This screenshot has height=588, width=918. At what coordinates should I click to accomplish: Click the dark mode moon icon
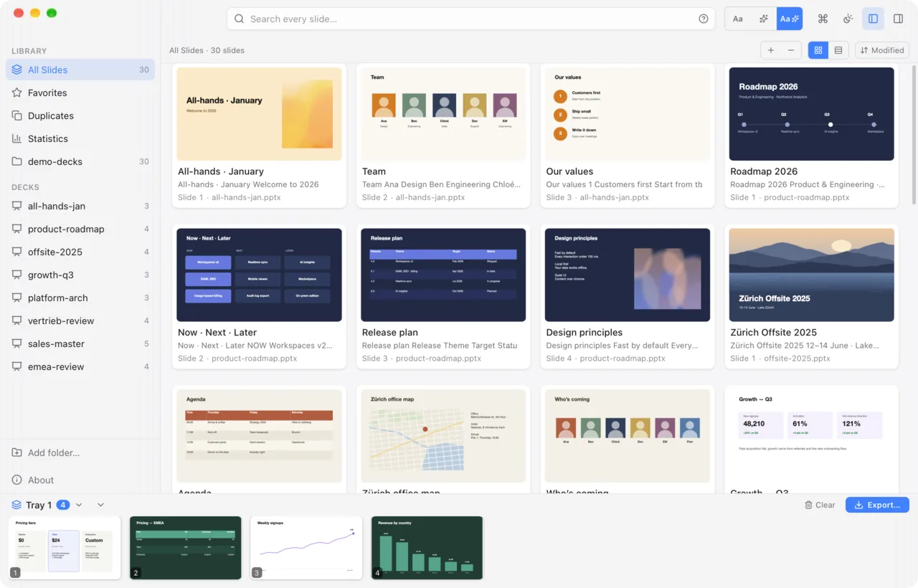tap(848, 19)
